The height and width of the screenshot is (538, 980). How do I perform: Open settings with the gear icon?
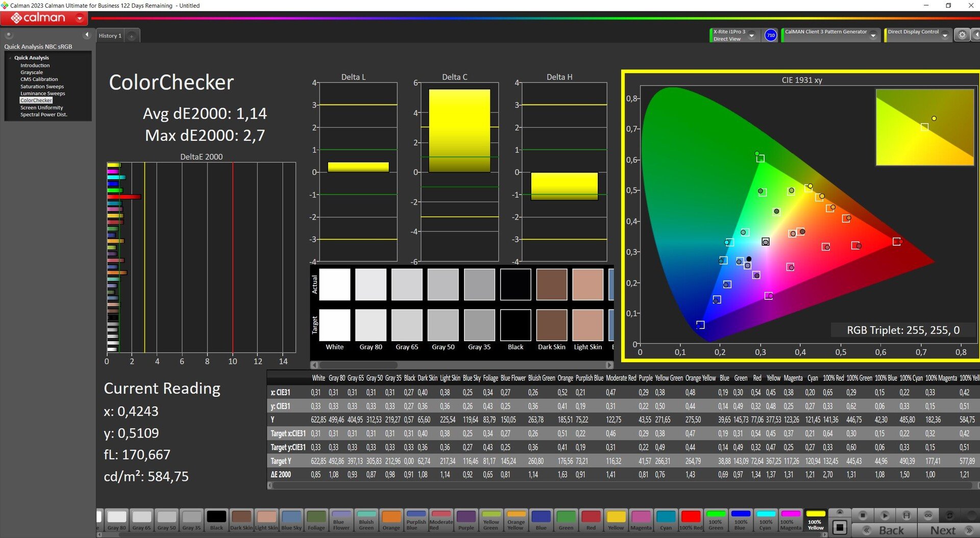point(962,35)
